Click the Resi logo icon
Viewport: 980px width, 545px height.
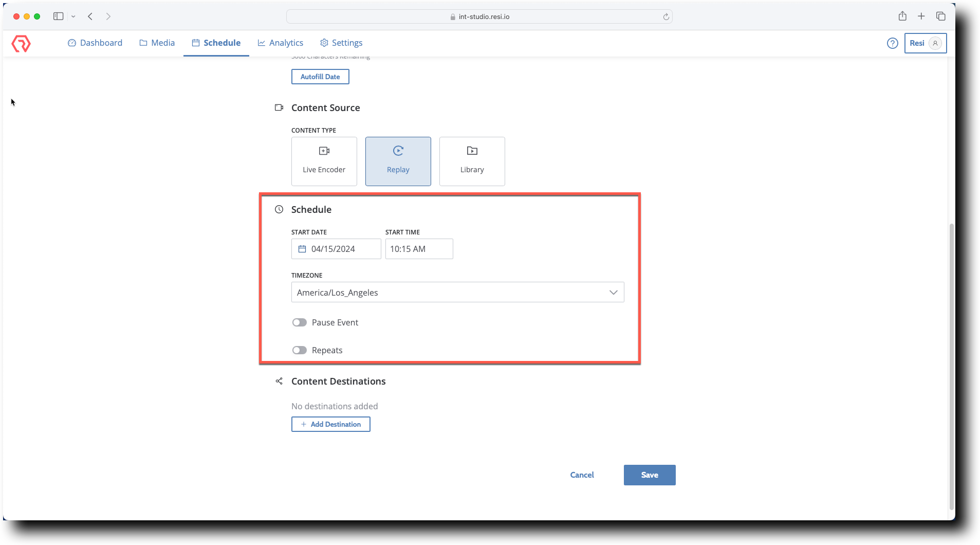pyautogui.click(x=21, y=43)
